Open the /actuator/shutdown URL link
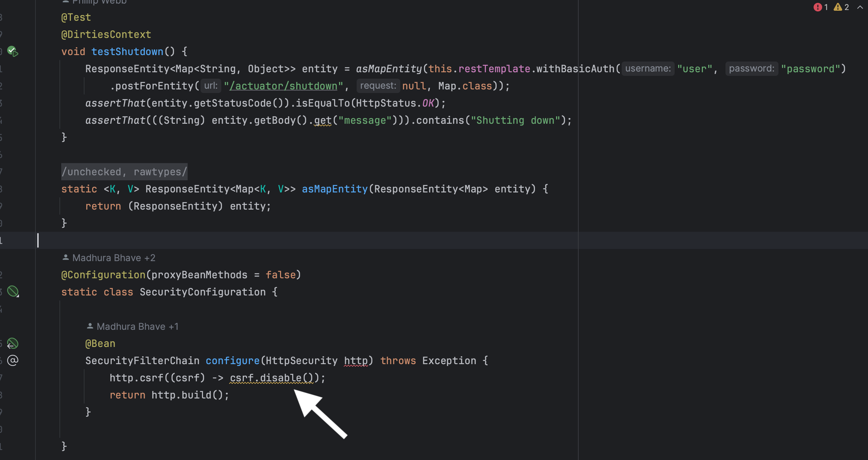Screen dimensions: 868x460 (x=283, y=86)
